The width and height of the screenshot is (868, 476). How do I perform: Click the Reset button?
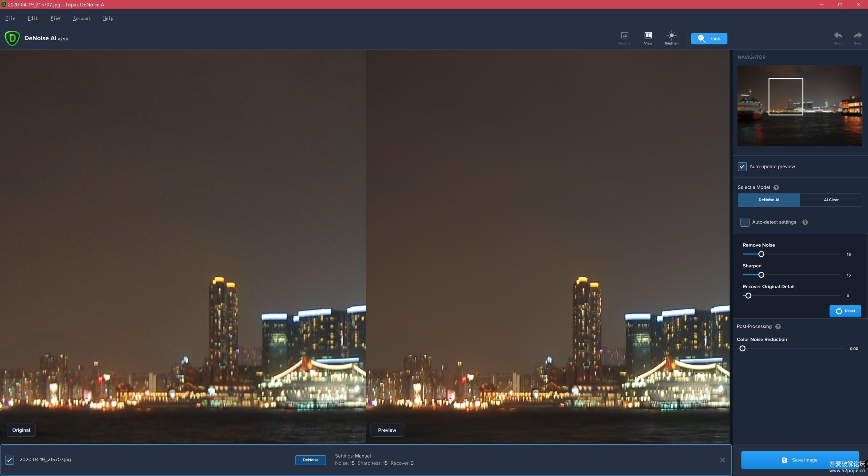845,311
